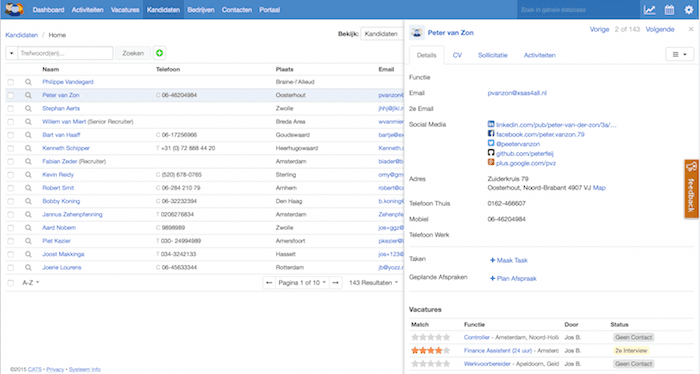Open the Dashboard menu
Viewport: 700px width, 374px height.
point(48,10)
